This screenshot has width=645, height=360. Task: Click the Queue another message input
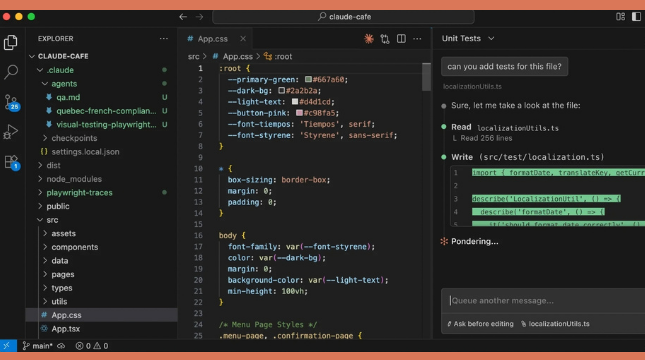[543, 301]
